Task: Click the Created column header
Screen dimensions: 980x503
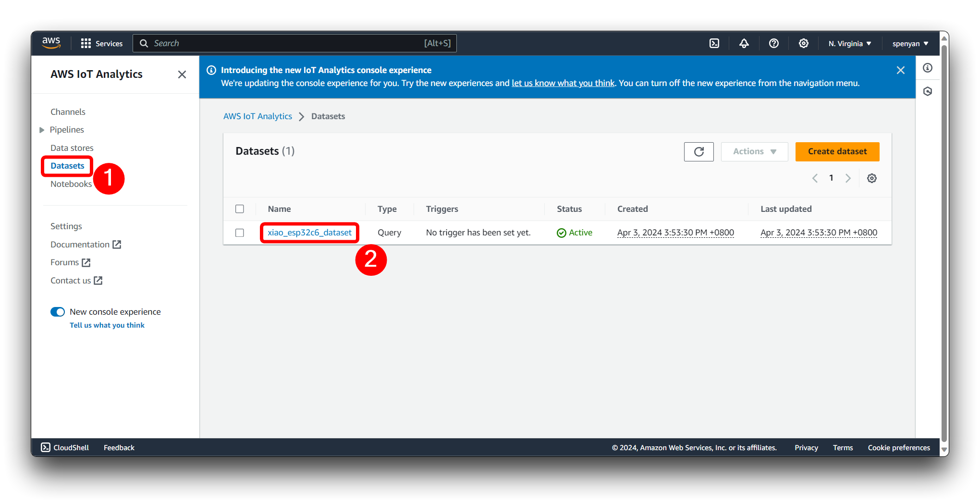Action: click(633, 209)
